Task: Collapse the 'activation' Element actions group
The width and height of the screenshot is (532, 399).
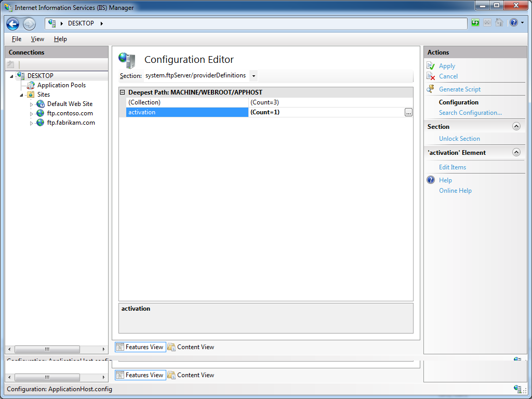Action: coord(516,152)
